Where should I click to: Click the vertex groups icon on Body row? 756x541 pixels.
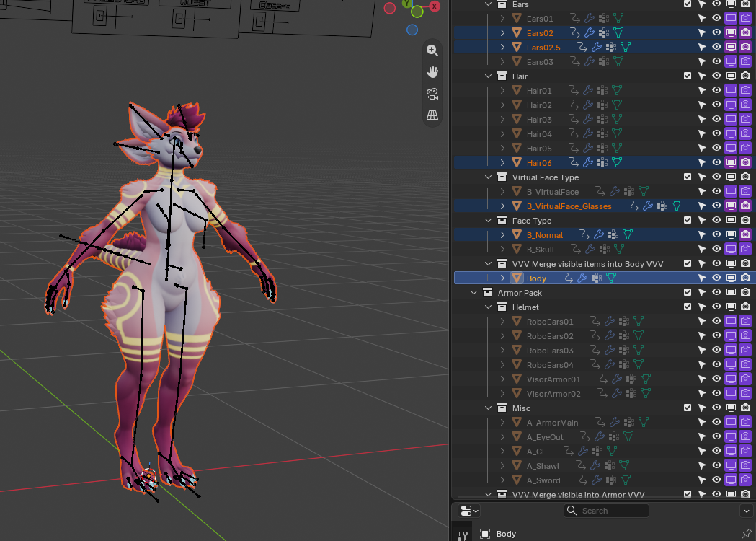597,278
